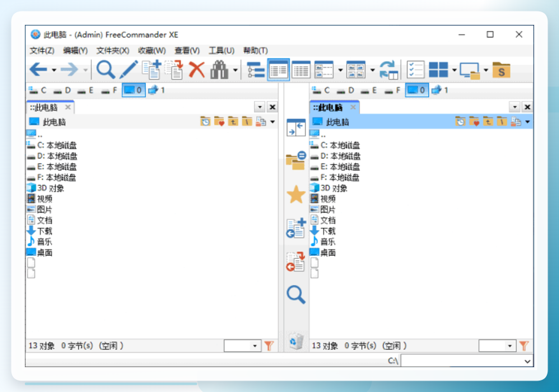Screen dimensions: 559x392
Task: Open the large thumbnails view dropdown arrow
Action: [x=372, y=70]
